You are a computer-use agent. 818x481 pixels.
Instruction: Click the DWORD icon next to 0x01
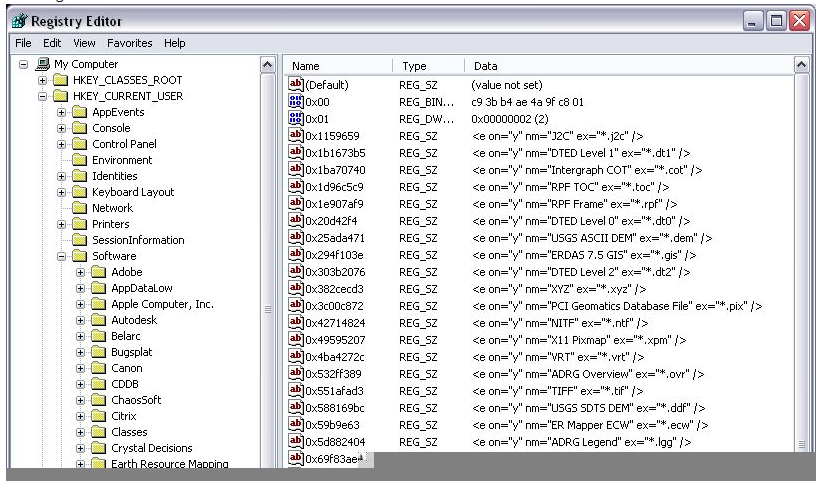coord(295,118)
